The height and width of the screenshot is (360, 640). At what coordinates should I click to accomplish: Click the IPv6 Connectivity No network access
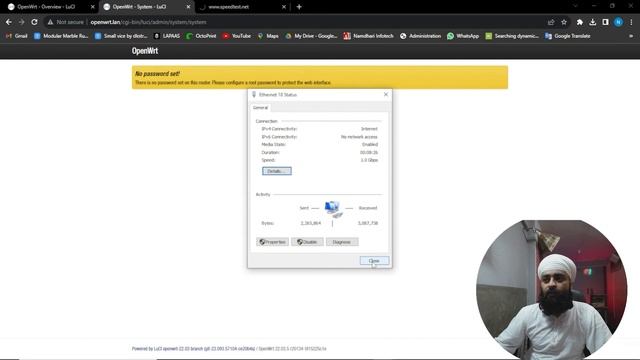click(359, 137)
